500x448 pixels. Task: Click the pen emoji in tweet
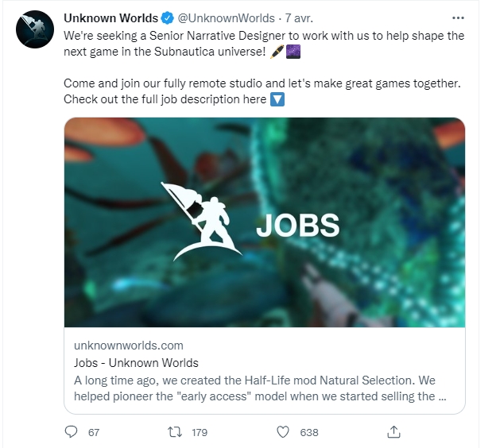pos(277,52)
